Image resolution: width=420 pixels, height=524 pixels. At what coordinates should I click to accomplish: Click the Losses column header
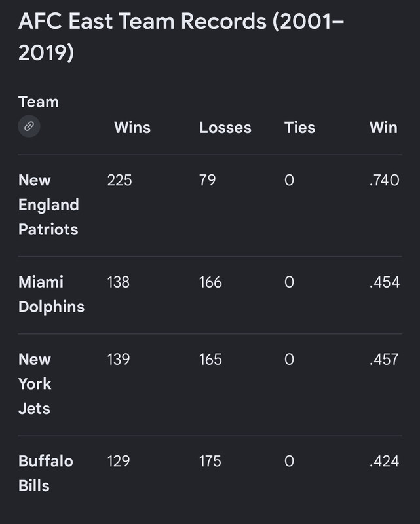pos(225,128)
